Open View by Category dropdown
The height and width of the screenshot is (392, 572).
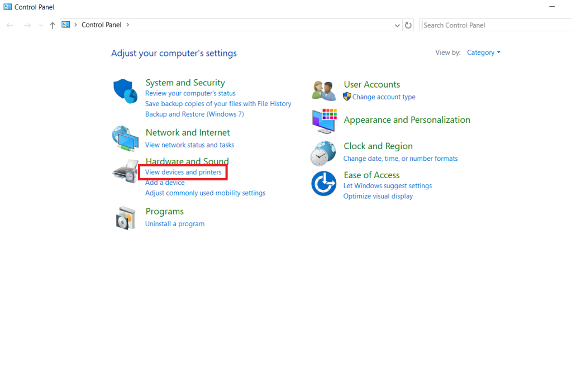484,52
